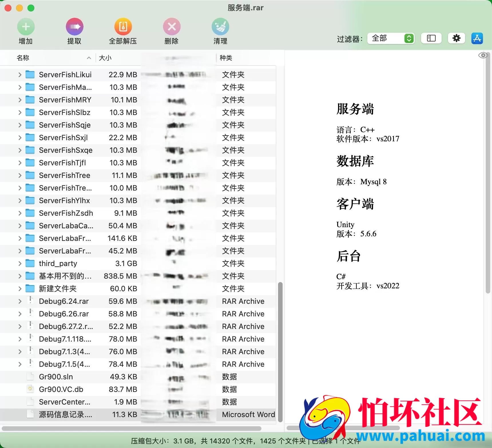Image resolution: width=492 pixels, height=448 pixels.
Task: Open the 全部 filter dropdown
Action: point(391,38)
